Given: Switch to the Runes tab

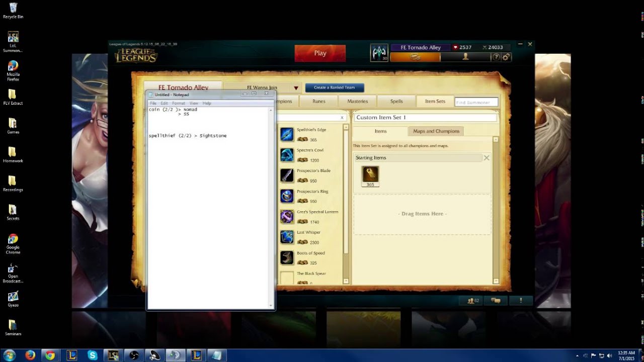Looking at the screenshot, I should [318, 101].
